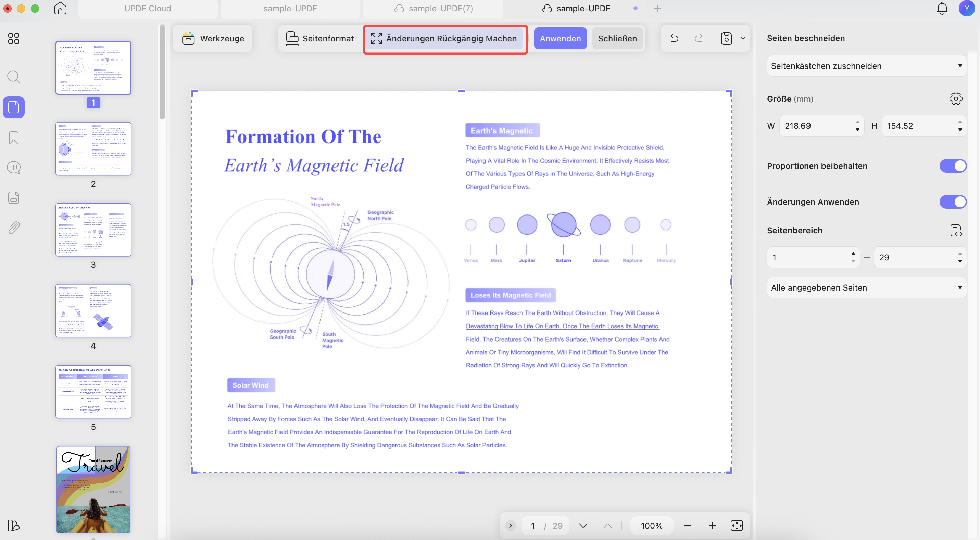Click the save icon in toolbar

click(726, 38)
